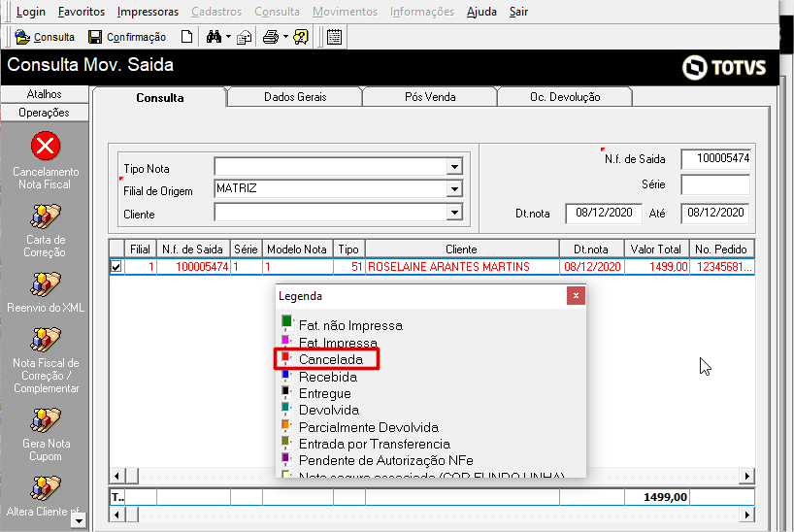794x532 pixels.
Task: Click Parcialmente Devolvida legend text
Action: coord(369,427)
